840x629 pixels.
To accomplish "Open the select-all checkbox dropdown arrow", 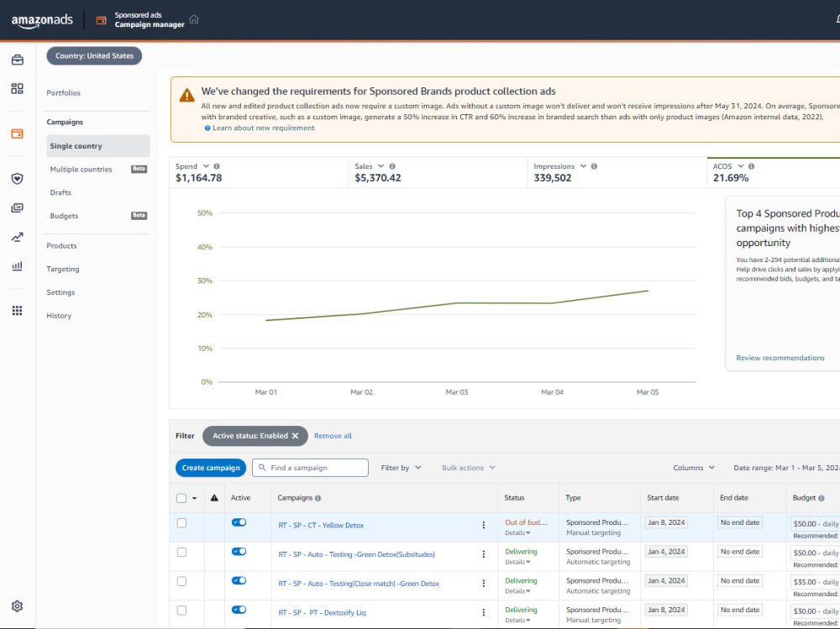I will point(194,498).
